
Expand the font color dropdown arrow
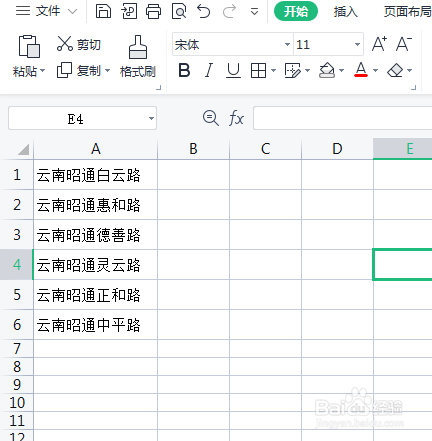375,70
